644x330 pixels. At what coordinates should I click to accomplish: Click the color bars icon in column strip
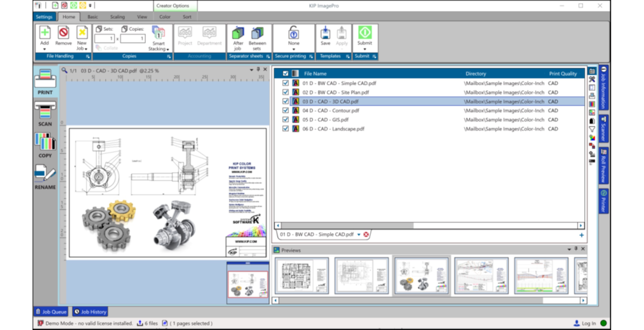[592, 104]
